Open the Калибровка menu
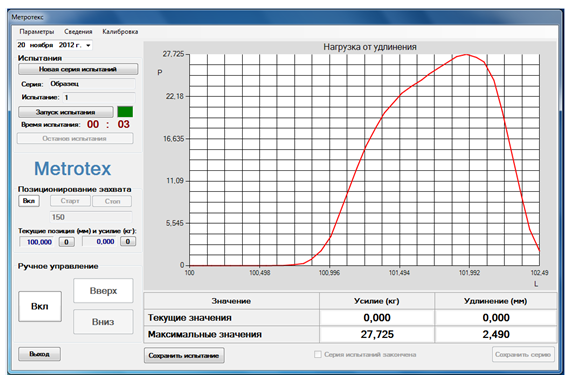Viewport: 574px width, 385px height. point(120,31)
